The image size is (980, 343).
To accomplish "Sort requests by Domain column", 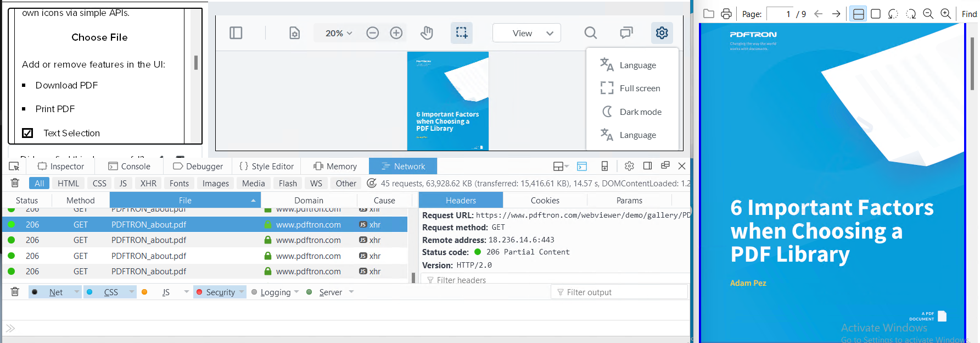I will tap(309, 200).
